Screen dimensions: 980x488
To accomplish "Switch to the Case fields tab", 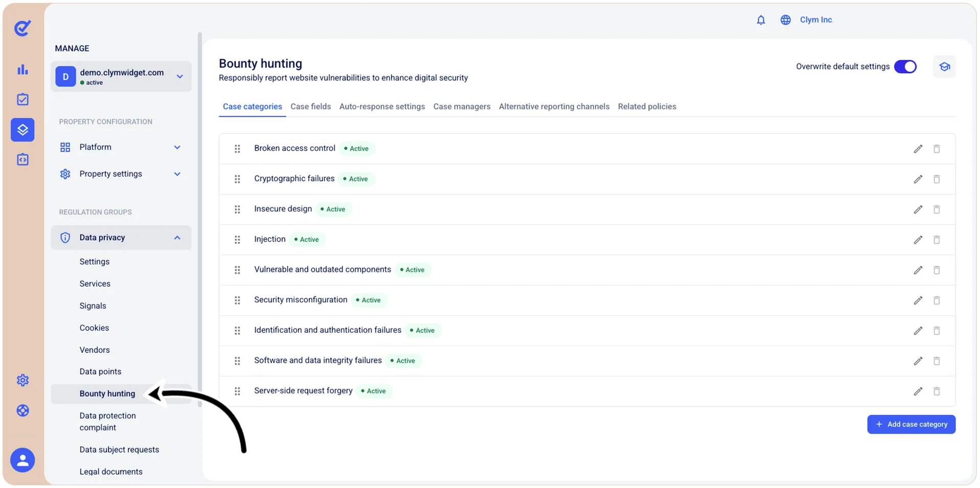I will 310,106.
